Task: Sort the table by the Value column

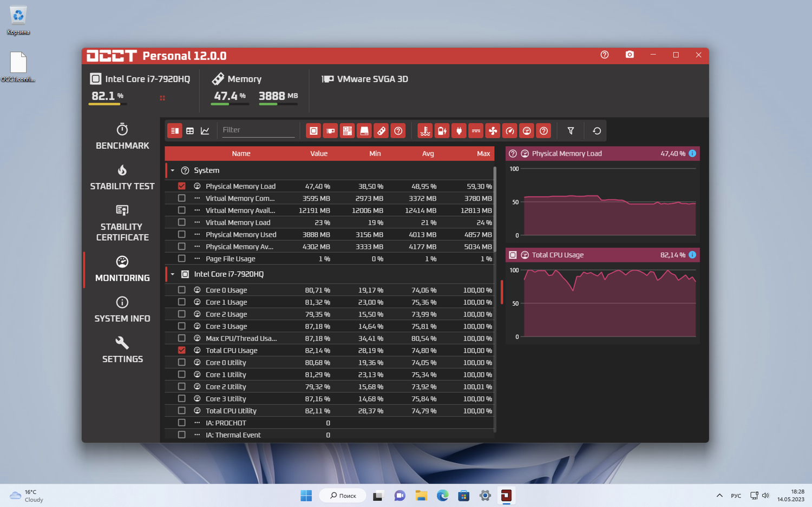Action: [319, 154]
